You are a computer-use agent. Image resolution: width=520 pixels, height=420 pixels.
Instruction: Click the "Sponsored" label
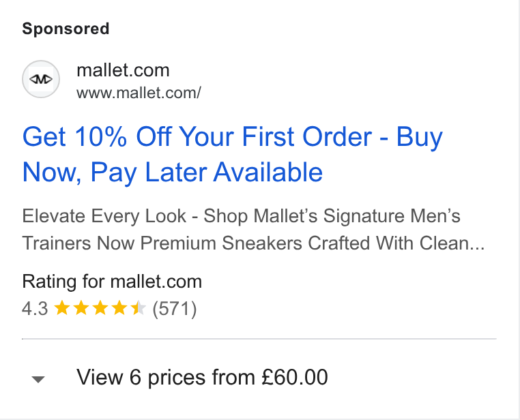point(66,29)
